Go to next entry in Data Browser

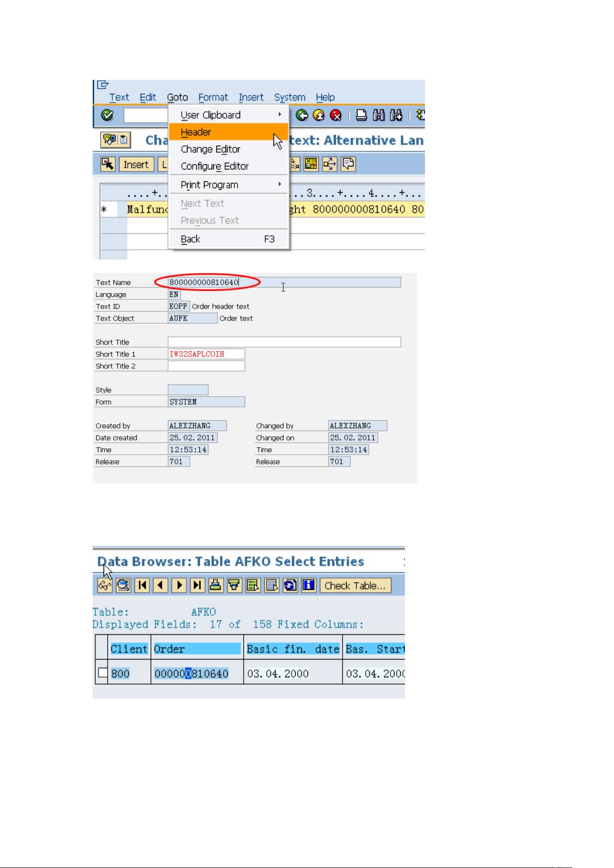coord(179,585)
